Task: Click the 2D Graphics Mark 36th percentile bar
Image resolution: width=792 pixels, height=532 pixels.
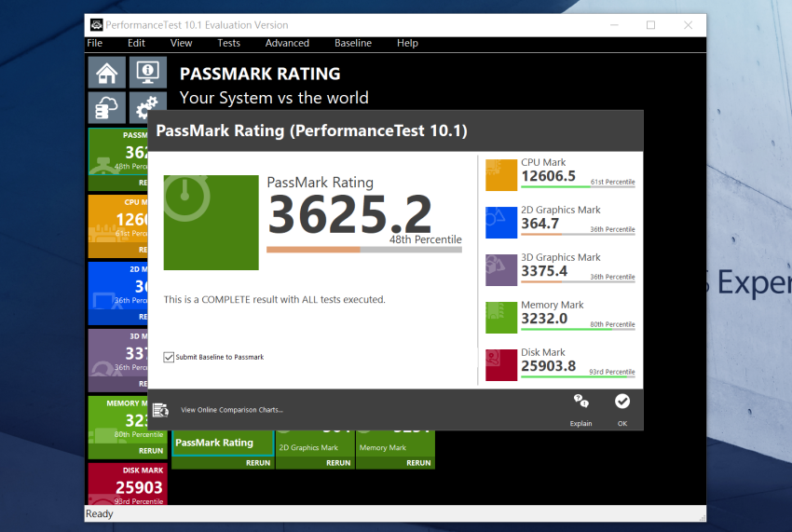Action: click(x=578, y=235)
